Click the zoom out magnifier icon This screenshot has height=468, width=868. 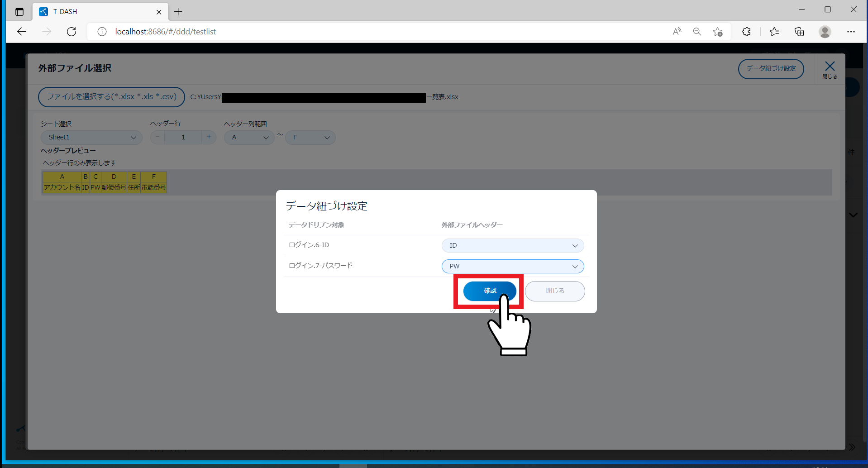click(x=697, y=32)
